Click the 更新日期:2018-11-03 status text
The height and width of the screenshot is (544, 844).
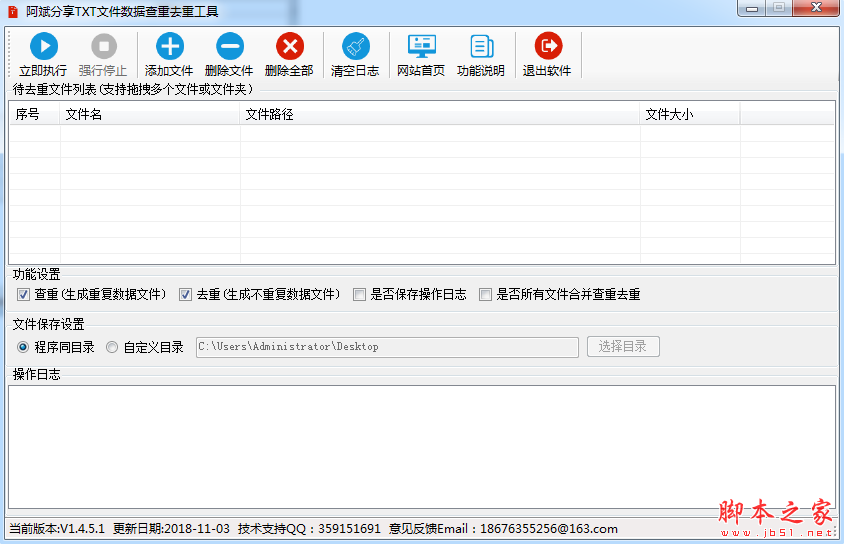pos(171,529)
